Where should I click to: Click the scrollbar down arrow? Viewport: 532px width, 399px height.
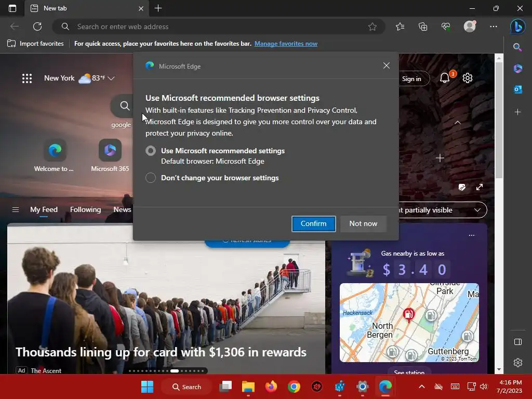(x=499, y=369)
